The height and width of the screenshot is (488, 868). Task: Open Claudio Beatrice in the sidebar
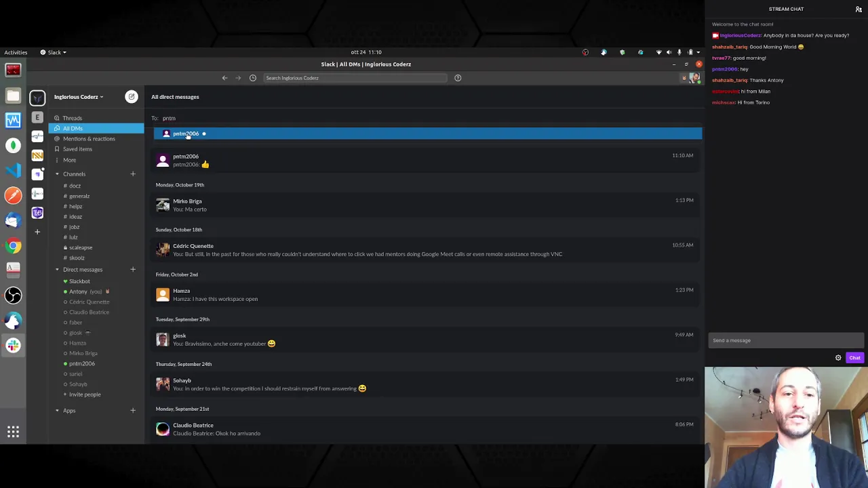click(x=89, y=312)
